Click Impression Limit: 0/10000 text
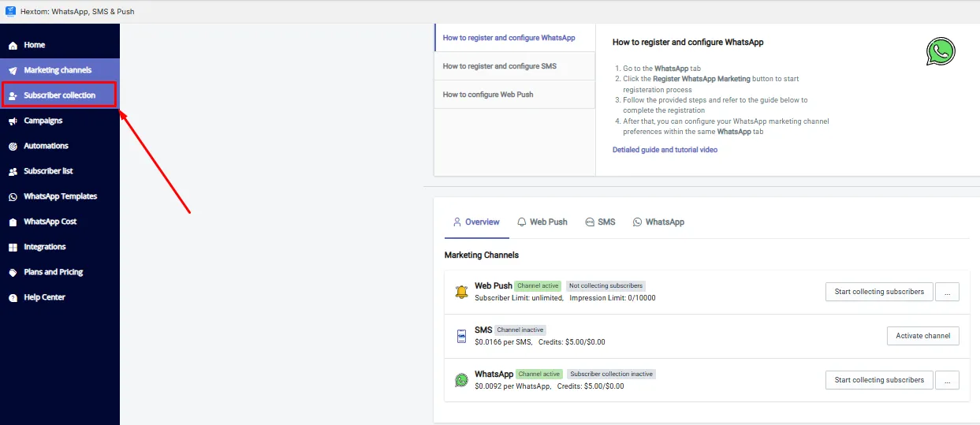The height and width of the screenshot is (425, 980). 613,298
